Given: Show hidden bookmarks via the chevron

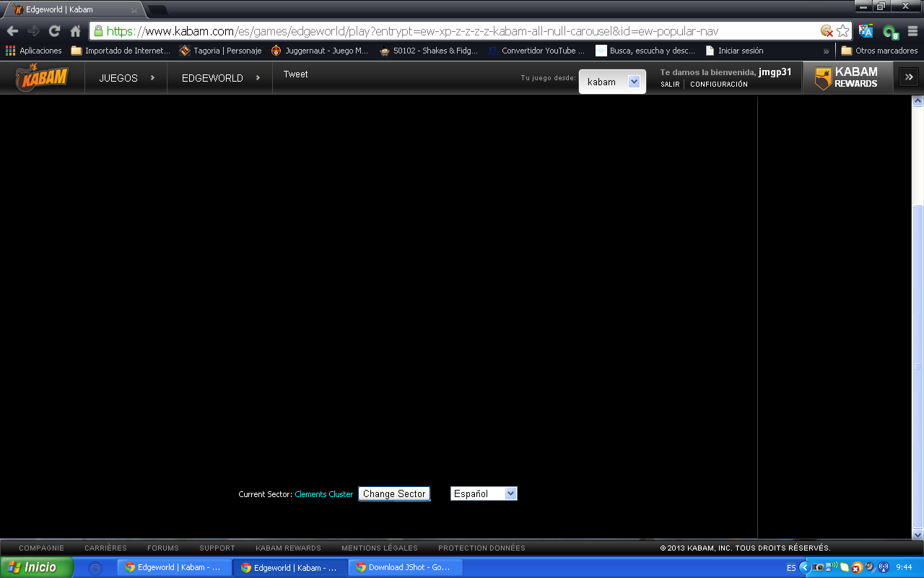Looking at the screenshot, I should coord(826,51).
